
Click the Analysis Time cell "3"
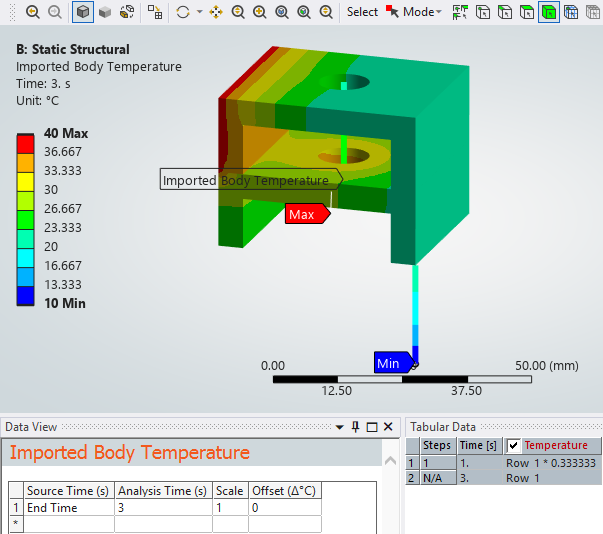click(163, 508)
